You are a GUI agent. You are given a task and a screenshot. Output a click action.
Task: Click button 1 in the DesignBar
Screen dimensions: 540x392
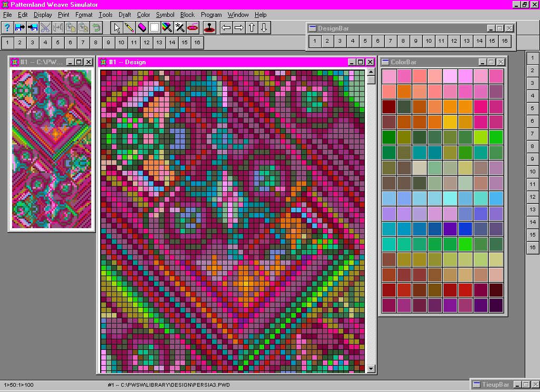[x=314, y=41]
